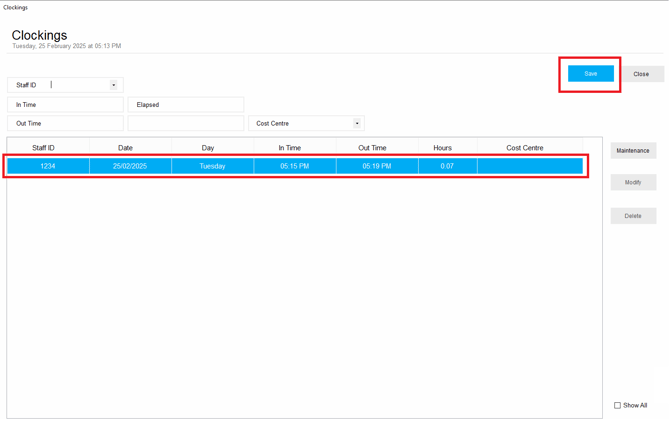Enable the Show All checkbox
Image resolution: width=670 pixels, height=421 pixels.
pyautogui.click(x=617, y=405)
